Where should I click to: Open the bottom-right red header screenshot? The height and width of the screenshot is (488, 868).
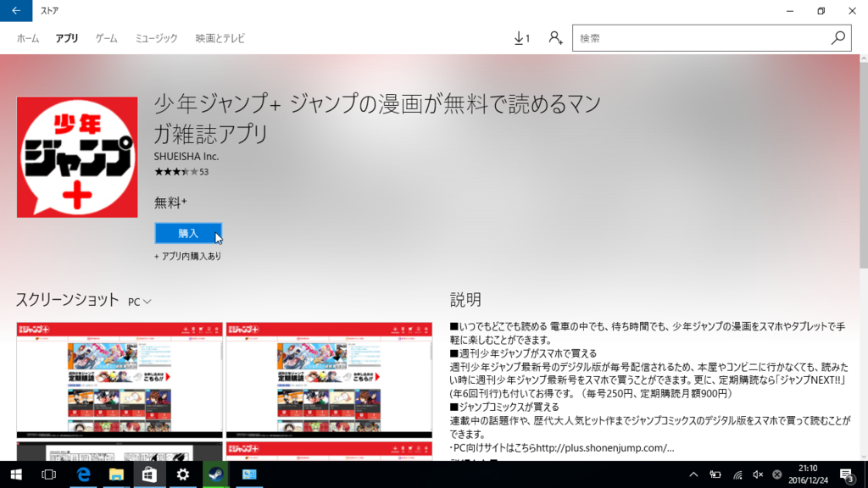coord(329,452)
